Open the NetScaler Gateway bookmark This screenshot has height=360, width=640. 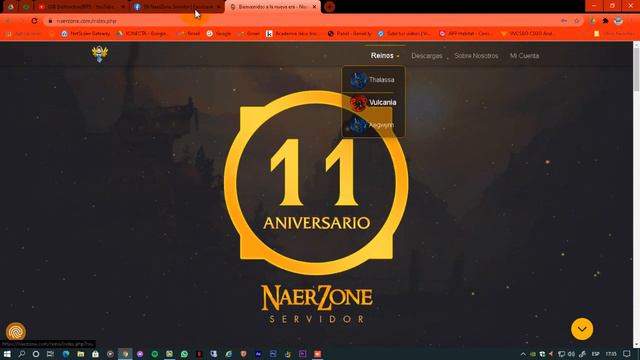pyautogui.click(x=85, y=33)
